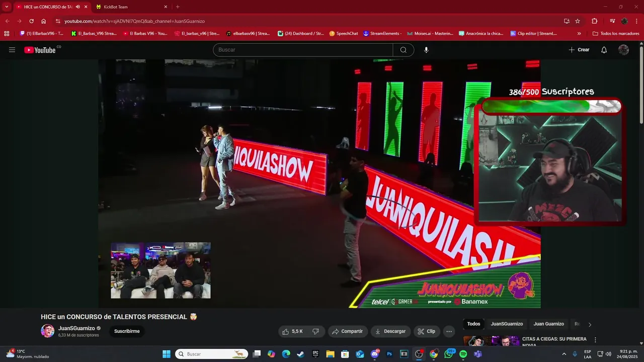Open JuanSGuarnizo channel avatar
Screen dimensions: 644x362
coord(47,331)
